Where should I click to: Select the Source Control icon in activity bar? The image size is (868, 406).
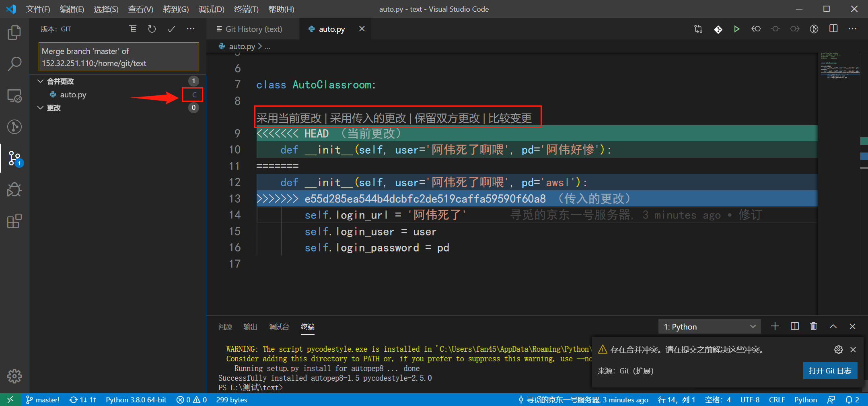(14, 158)
